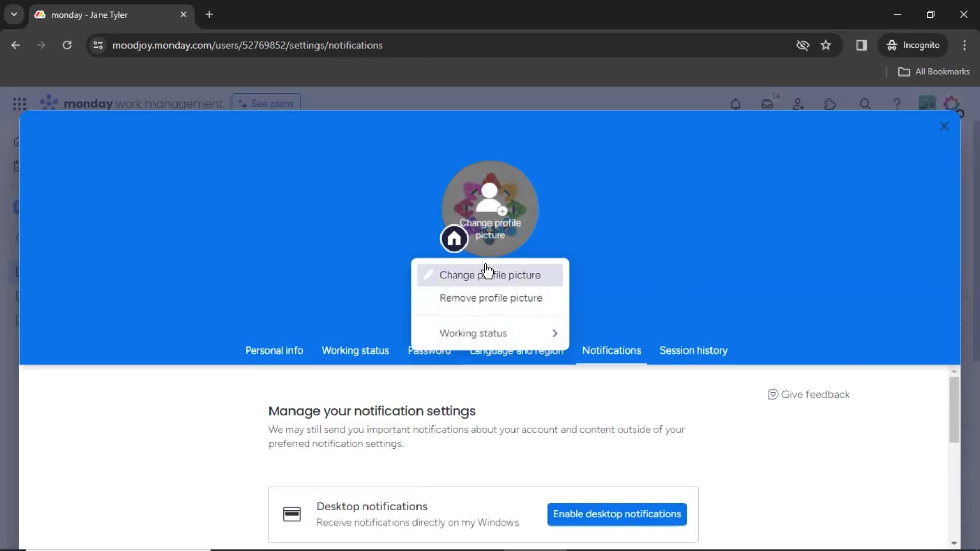Viewport: 980px width, 551px height.
Task: Open the help question mark icon
Action: tap(897, 104)
